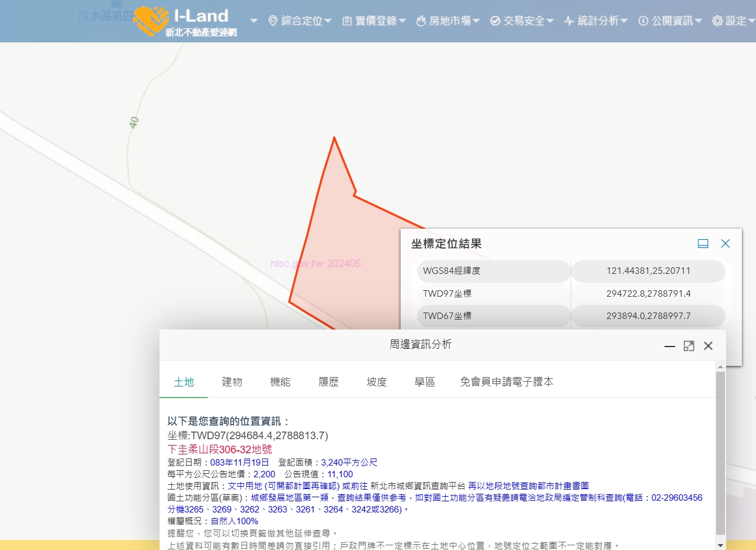
Task: Click the scrollbar down arrow in info panel
Action: [720, 545]
